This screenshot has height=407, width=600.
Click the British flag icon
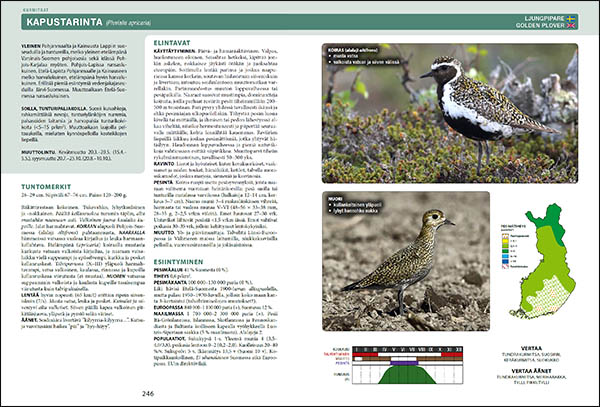point(572,26)
